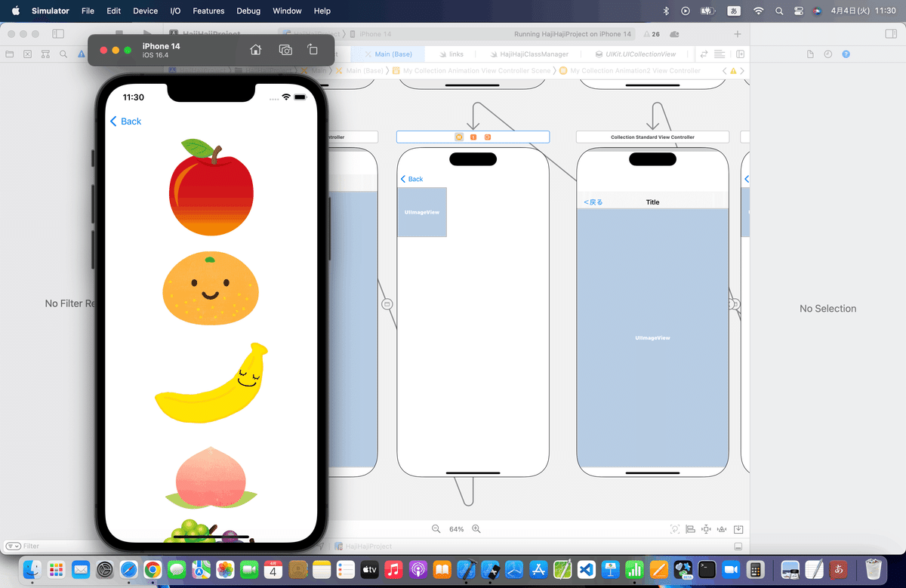The image size is (906, 588).
Task: Open editor options lines icon
Action: point(720,54)
